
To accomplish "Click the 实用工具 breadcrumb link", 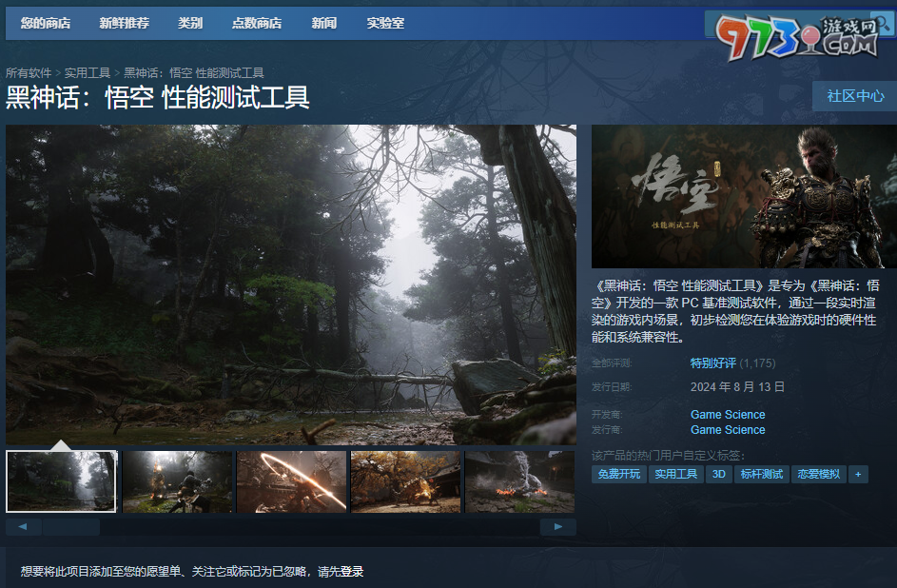I will [88, 73].
